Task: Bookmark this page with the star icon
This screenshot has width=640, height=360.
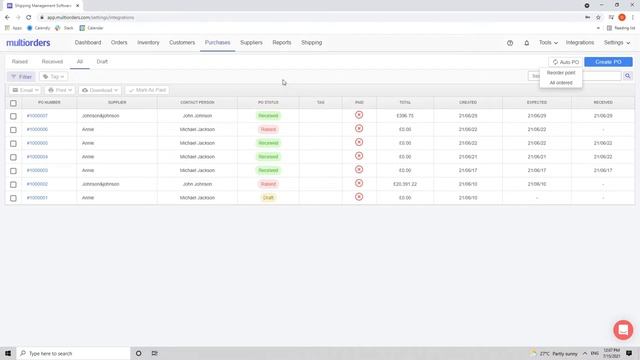Action: [x=598, y=18]
